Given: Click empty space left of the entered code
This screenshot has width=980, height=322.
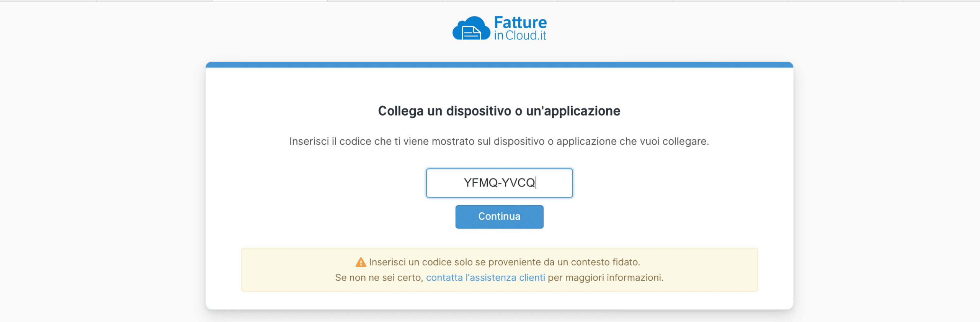Looking at the screenshot, I should [444, 183].
